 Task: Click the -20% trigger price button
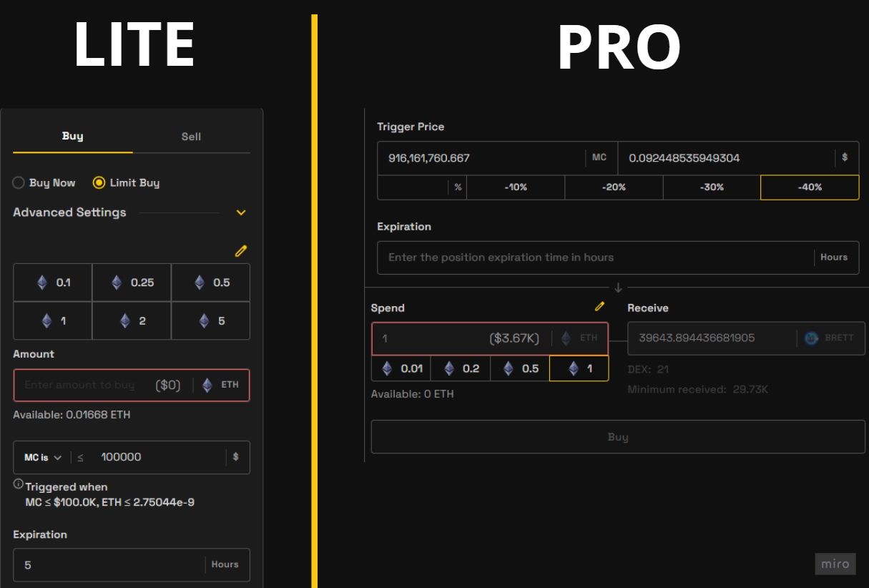(x=614, y=187)
